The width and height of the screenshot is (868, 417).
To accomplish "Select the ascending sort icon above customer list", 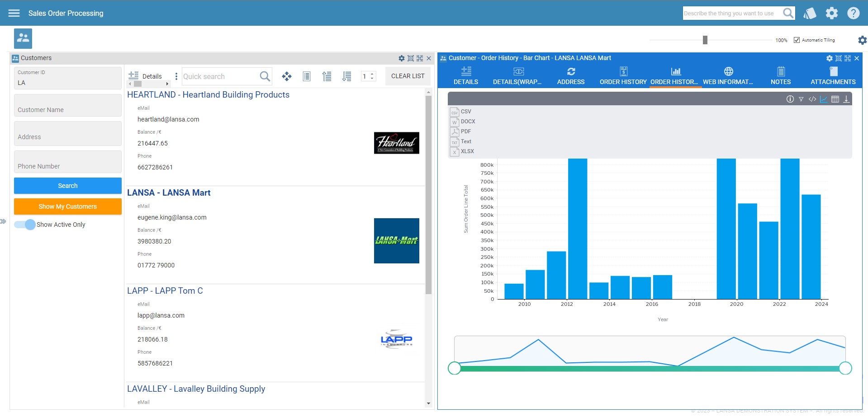I will (327, 76).
